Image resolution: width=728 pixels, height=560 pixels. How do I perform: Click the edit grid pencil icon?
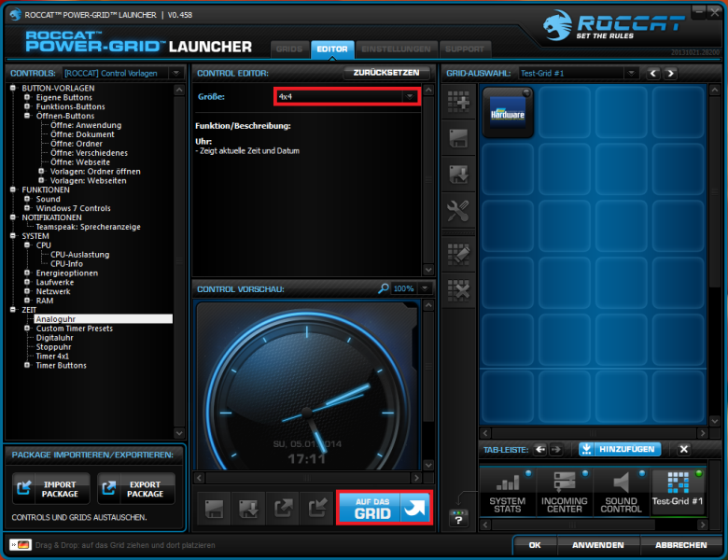[458, 254]
